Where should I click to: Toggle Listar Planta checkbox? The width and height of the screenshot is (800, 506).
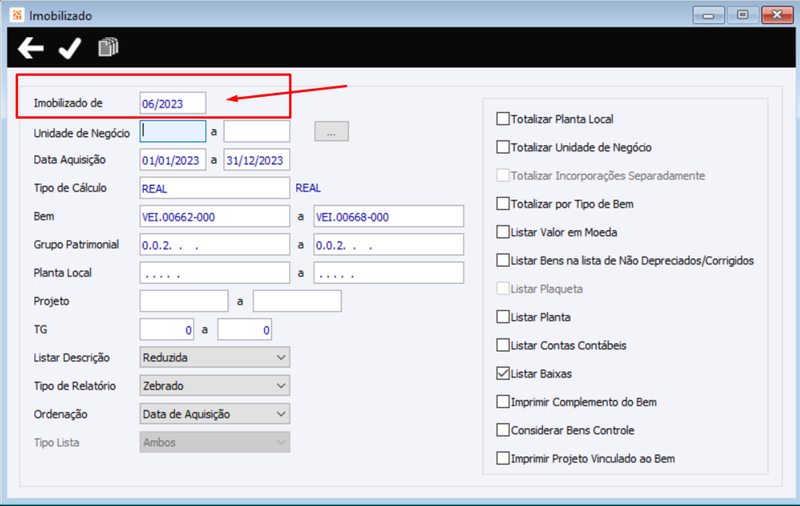click(503, 317)
